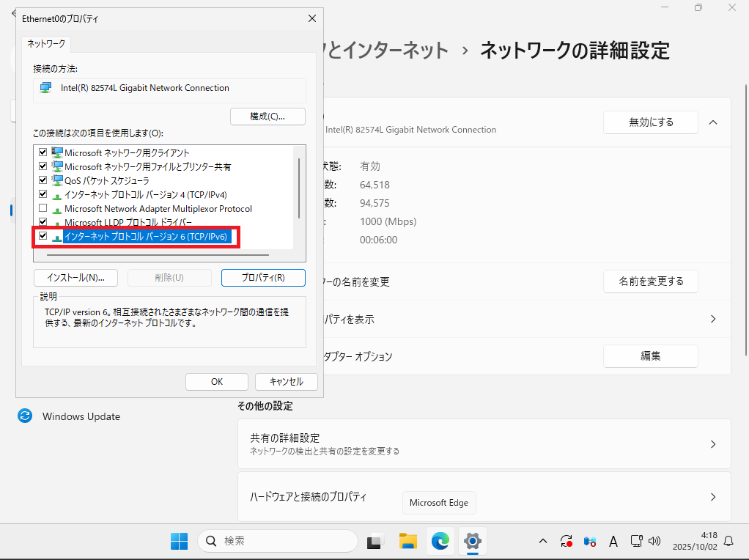Uncheck the TCP/IPv6 protocol checkbox

pos(43,236)
